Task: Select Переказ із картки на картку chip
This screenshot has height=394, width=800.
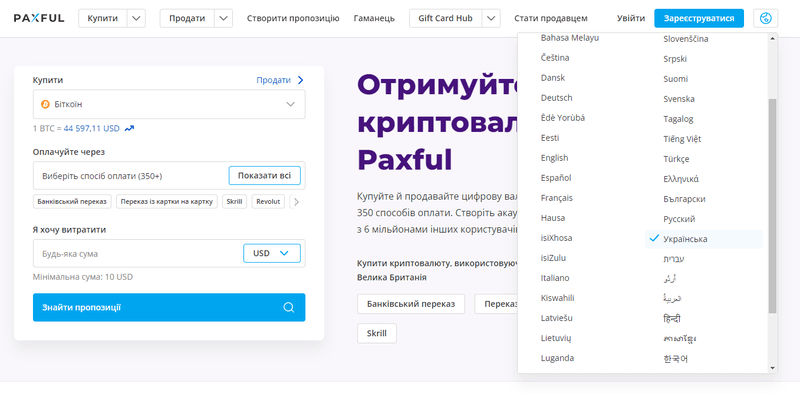Action: coord(167,202)
